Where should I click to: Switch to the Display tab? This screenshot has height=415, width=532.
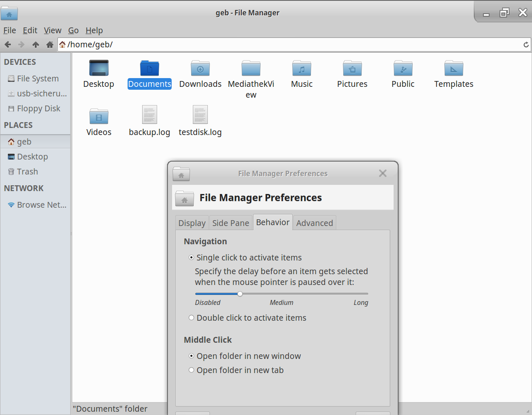pyautogui.click(x=192, y=223)
